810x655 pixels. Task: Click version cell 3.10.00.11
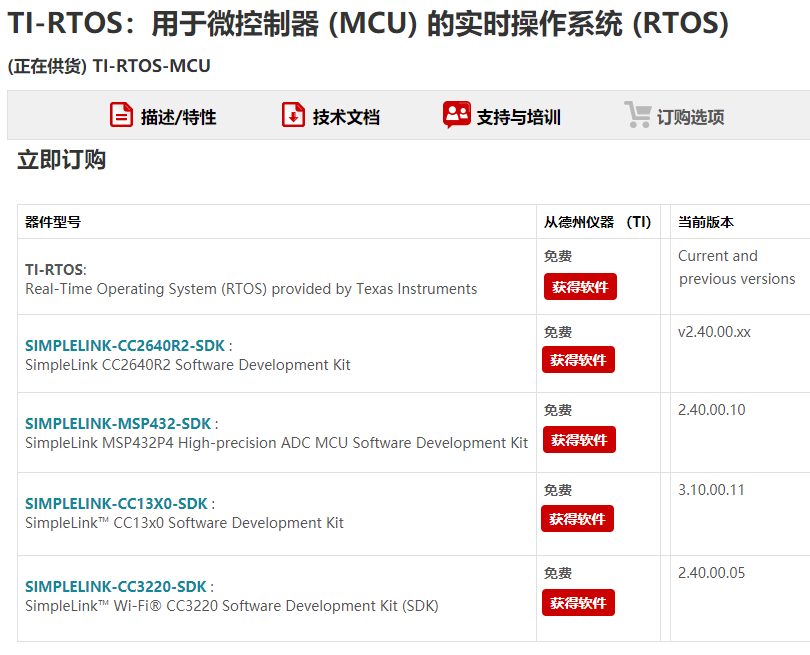(x=711, y=490)
